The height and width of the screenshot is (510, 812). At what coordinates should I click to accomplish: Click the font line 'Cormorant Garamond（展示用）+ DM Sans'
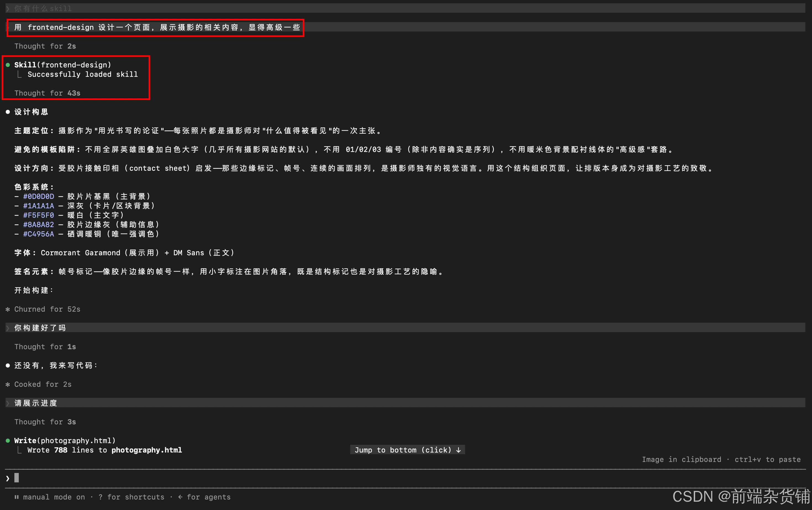(137, 253)
